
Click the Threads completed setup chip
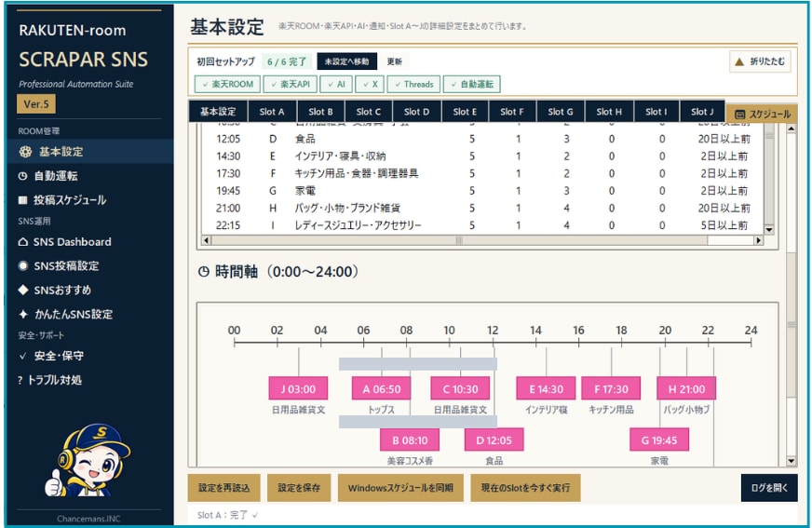click(x=413, y=84)
